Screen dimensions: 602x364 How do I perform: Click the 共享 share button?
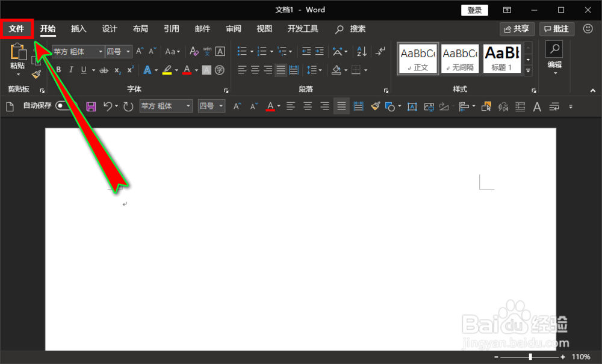point(517,29)
